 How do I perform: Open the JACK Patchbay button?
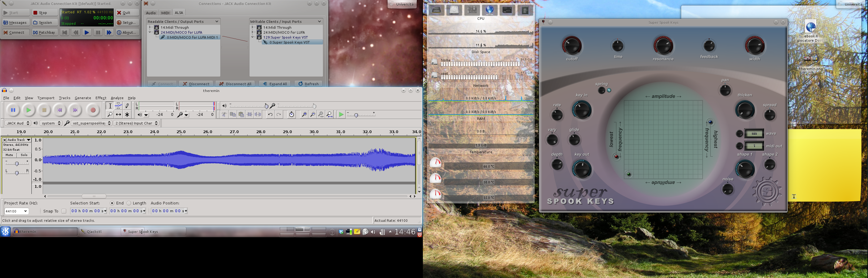pyautogui.click(x=45, y=33)
